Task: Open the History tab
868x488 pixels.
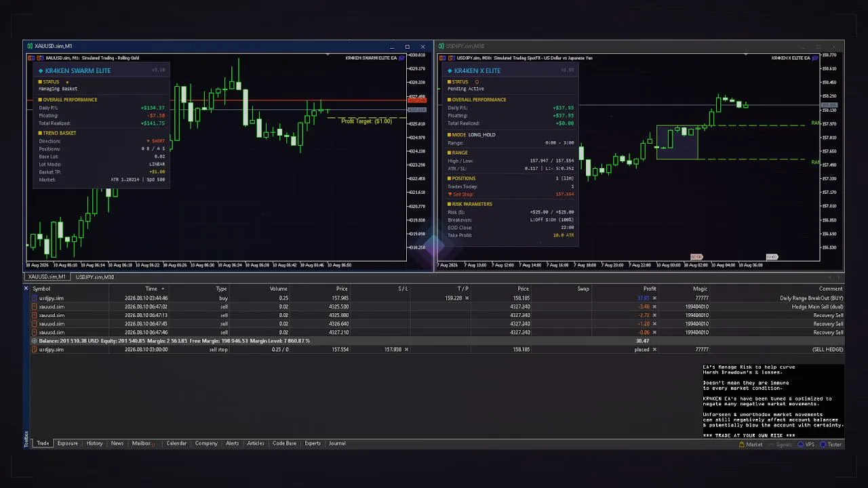Action: coord(94,443)
